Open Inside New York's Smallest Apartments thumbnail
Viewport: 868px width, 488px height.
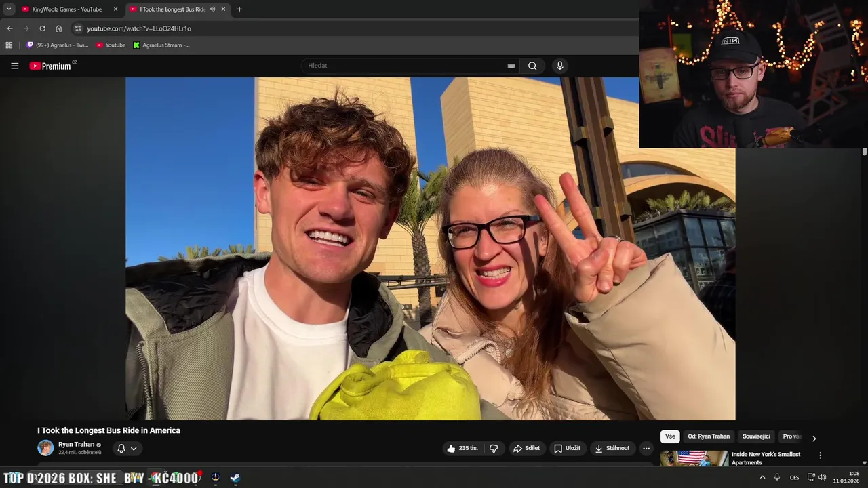pyautogui.click(x=694, y=459)
